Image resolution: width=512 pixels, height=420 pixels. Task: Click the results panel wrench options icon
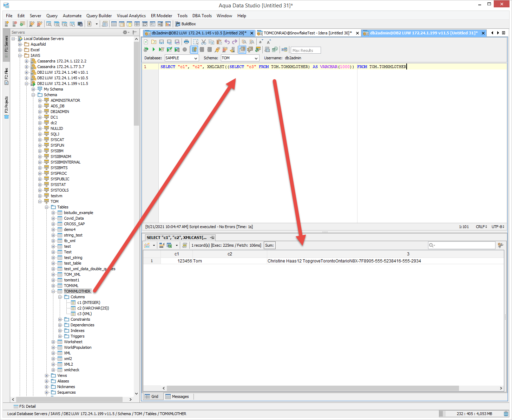point(500,245)
